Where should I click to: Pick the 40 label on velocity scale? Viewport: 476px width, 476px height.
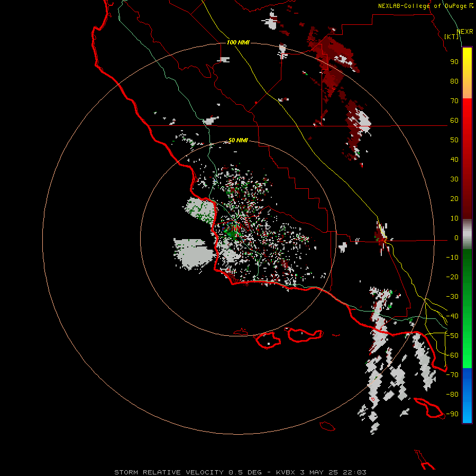coord(454,159)
